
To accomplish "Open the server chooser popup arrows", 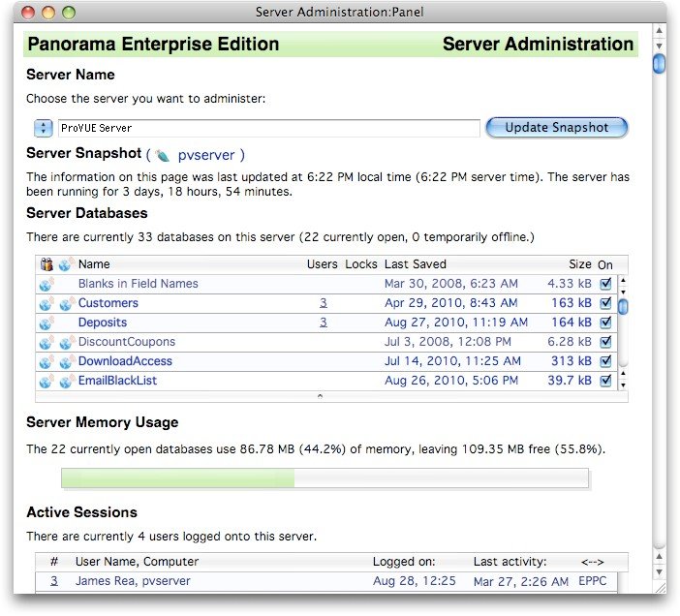I will (43, 128).
